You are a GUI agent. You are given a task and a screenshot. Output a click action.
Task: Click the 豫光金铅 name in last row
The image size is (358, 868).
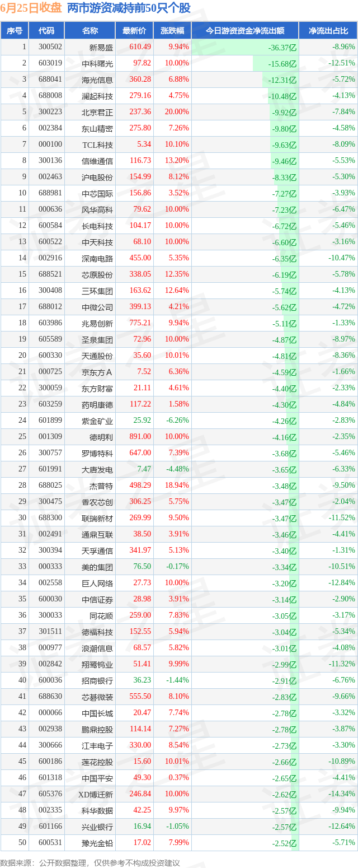(x=97, y=843)
